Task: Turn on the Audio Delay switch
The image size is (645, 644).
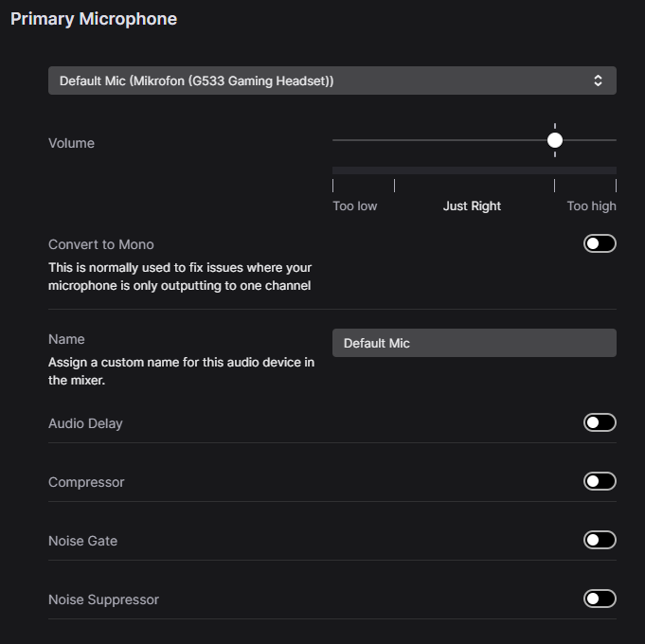Action: coord(600,422)
